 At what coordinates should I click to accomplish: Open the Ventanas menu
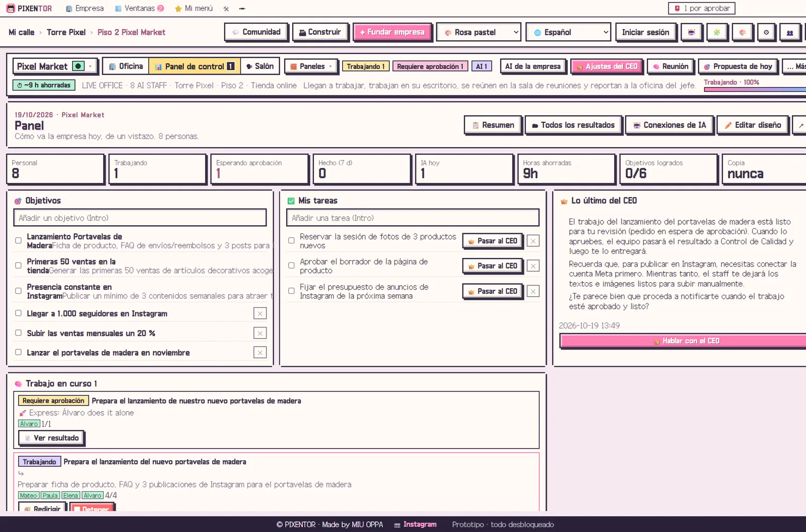[139, 9]
